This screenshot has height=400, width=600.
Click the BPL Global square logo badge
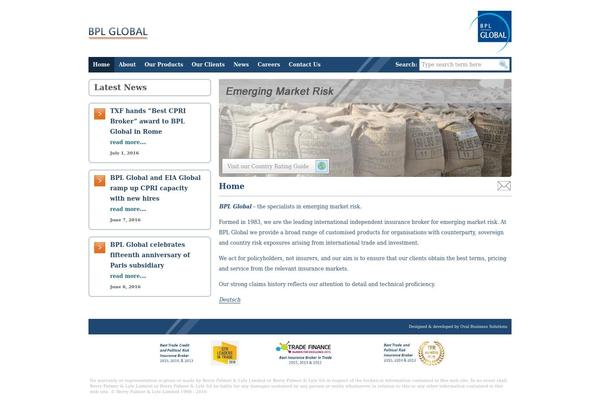pyautogui.click(x=492, y=30)
